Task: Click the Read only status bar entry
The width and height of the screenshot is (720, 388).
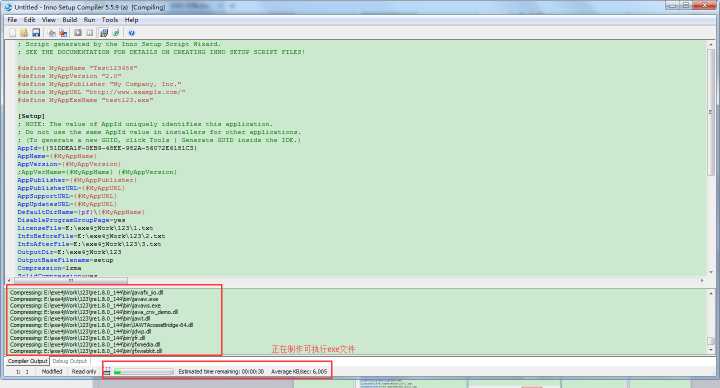Action: [x=84, y=371]
